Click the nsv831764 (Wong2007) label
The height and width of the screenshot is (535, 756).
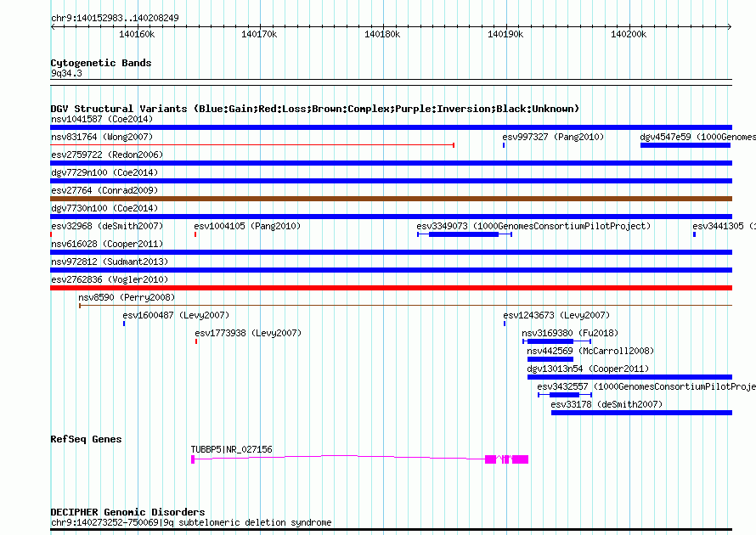click(102, 137)
